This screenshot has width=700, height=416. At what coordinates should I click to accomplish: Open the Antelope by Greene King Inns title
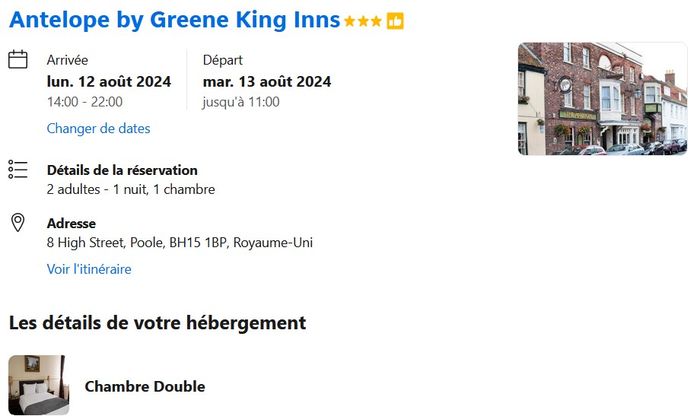pos(175,20)
